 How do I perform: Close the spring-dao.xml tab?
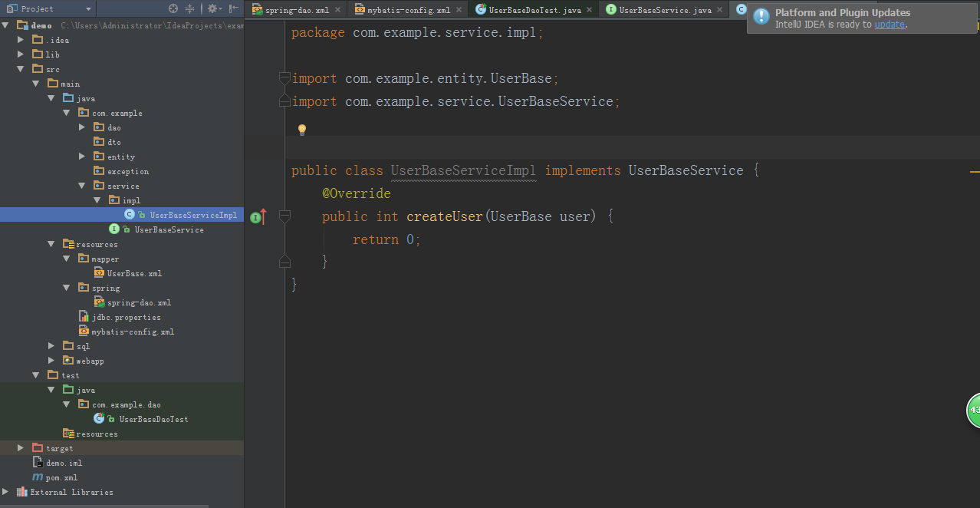337,10
